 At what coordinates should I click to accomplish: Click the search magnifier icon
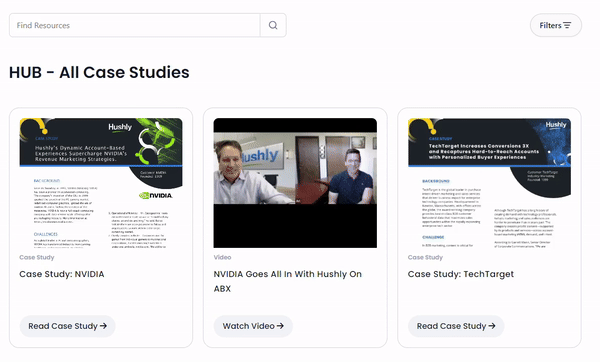[273, 25]
